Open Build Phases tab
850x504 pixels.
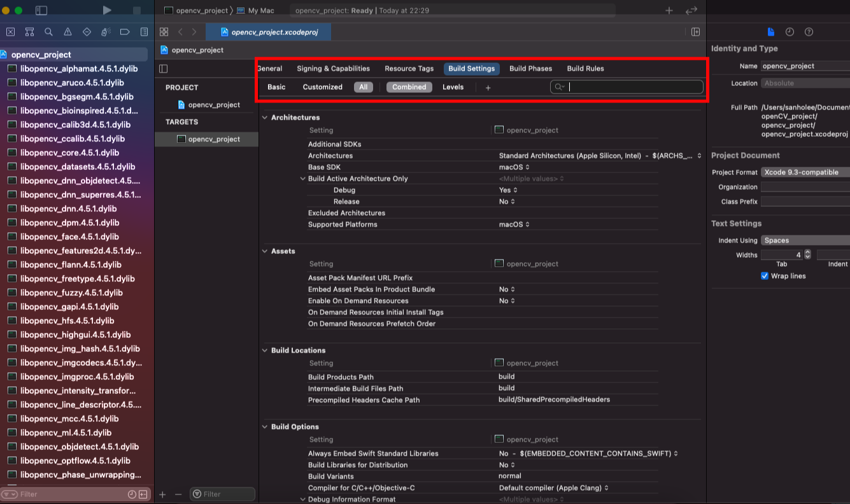pos(530,69)
